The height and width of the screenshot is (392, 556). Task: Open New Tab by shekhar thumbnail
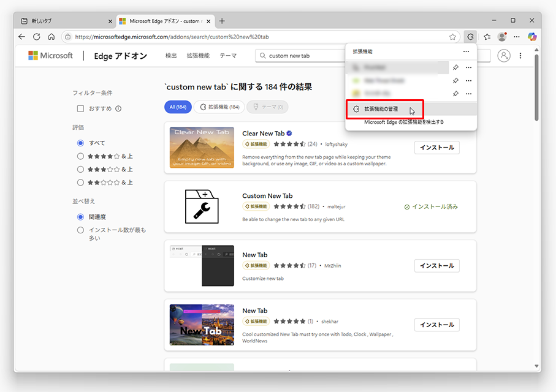pyautogui.click(x=202, y=325)
